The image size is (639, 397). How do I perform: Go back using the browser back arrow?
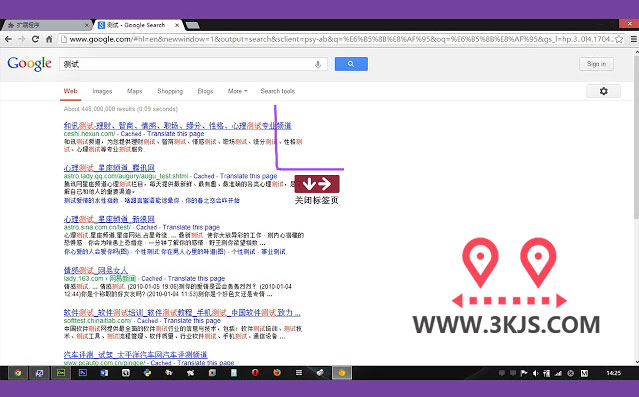pyautogui.click(x=8, y=39)
